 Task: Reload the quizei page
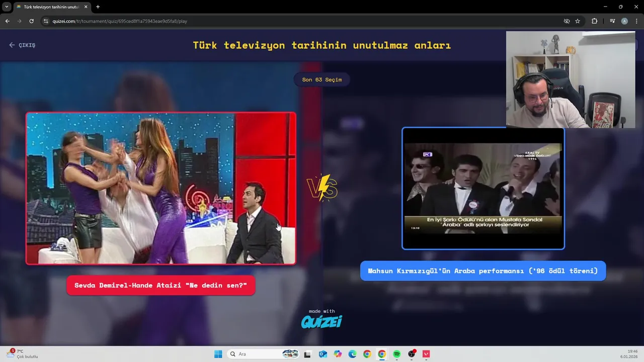(x=31, y=21)
